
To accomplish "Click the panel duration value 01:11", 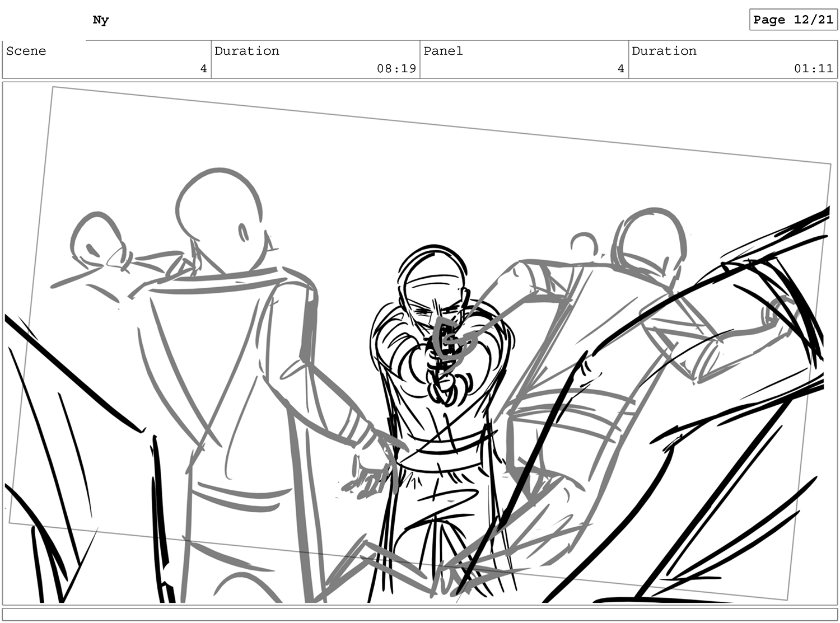I will [x=813, y=68].
